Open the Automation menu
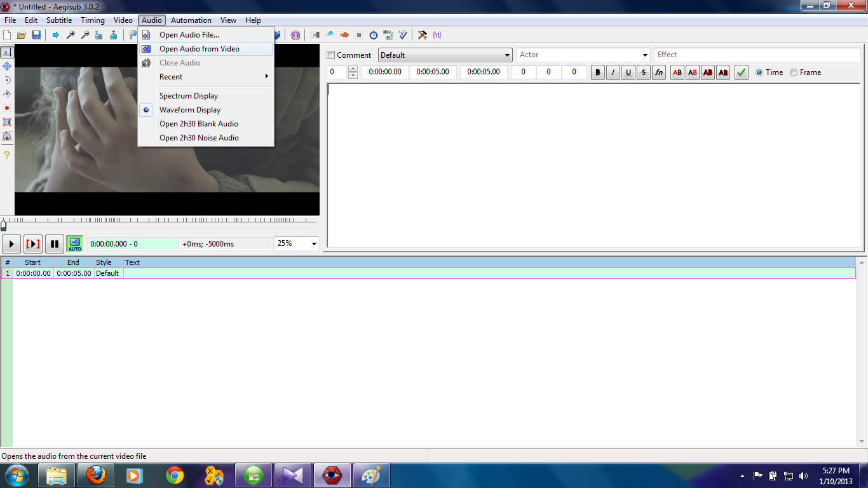The width and height of the screenshot is (868, 488). coord(191,20)
